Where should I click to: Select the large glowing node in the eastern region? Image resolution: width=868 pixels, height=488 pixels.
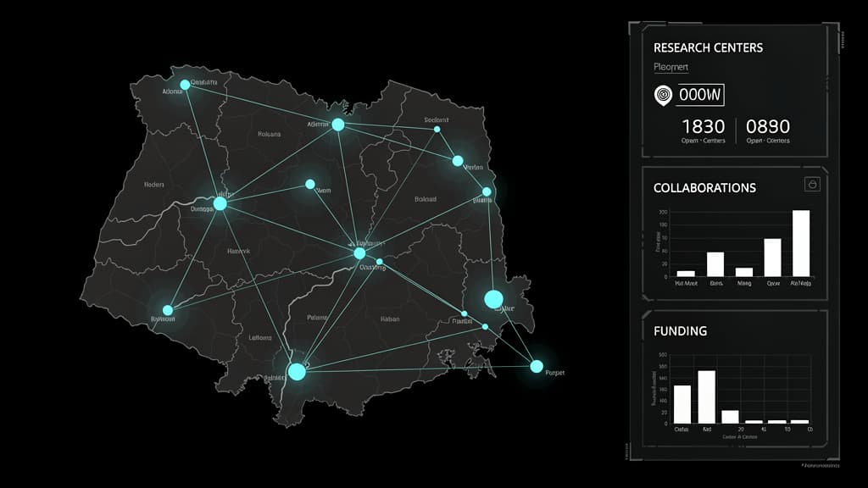tap(493, 299)
